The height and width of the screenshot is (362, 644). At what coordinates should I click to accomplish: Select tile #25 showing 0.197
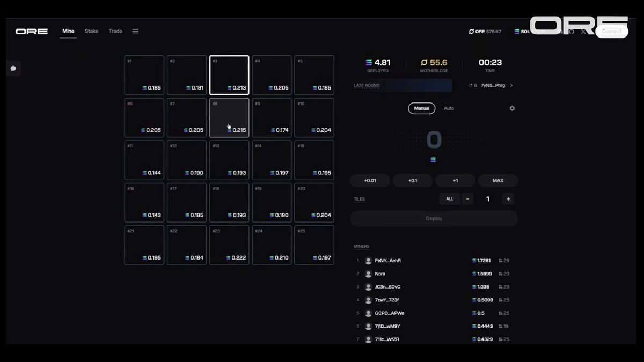pos(314,245)
